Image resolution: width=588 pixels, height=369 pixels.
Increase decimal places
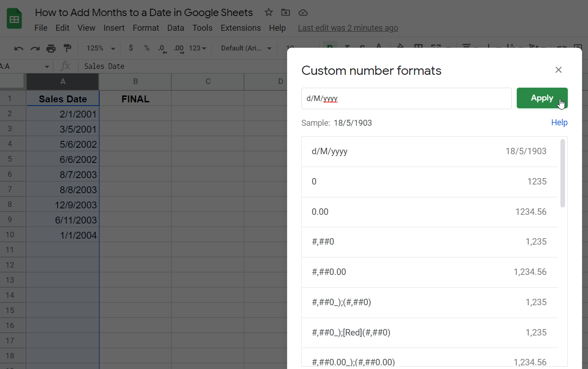point(178,48)
